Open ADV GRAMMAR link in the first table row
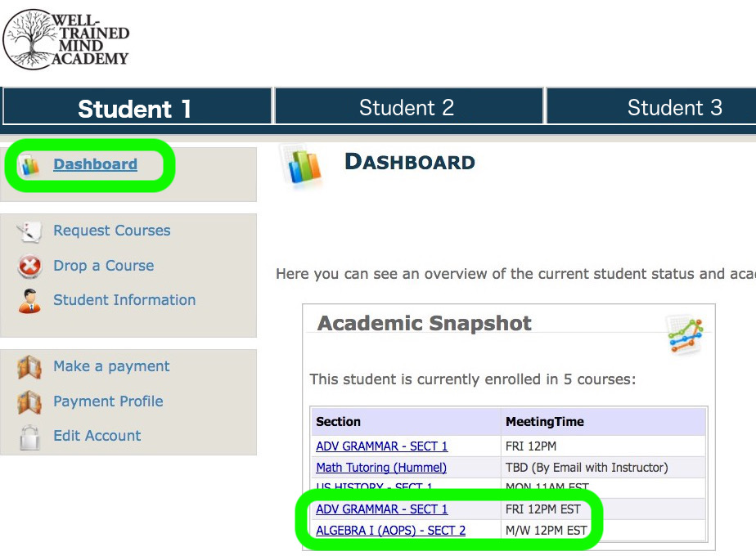This screenshot has width=756, height=556. [381, 446]
